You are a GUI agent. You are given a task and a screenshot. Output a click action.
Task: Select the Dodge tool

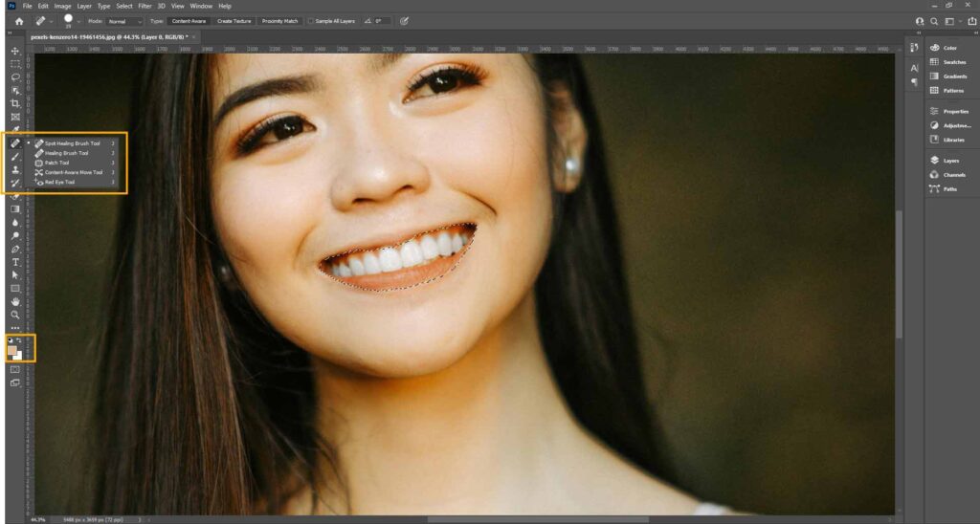tap(15, 235)
